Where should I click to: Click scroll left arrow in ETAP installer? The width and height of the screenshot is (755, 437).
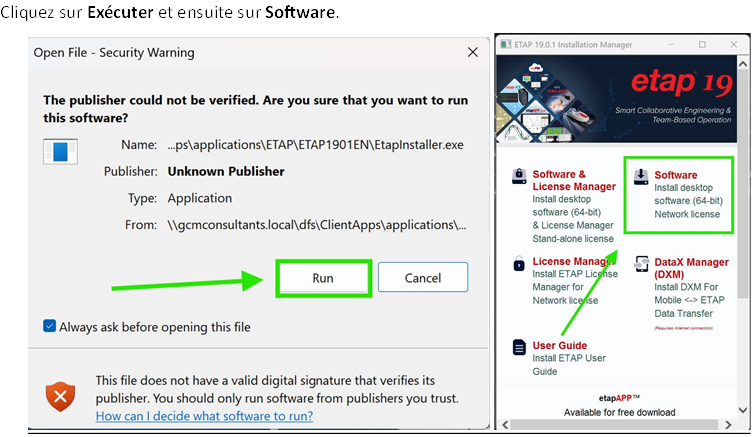[505, 425]
